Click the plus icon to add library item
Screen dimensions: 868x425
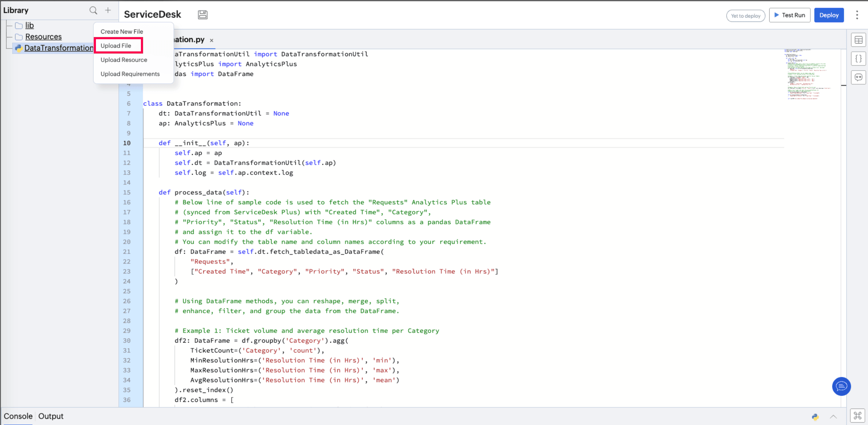[108, 10]
